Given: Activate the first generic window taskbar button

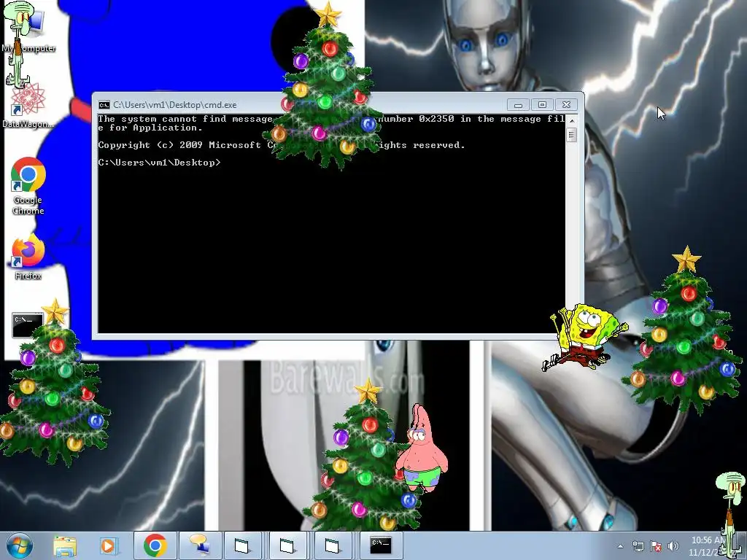Looking at the screenshot, I should tap(242, 545).
